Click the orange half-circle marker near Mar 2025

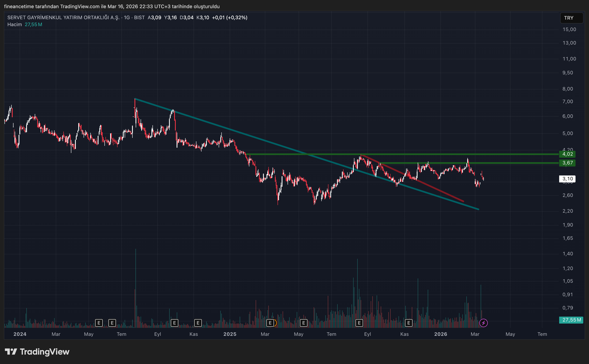point(275,323)
